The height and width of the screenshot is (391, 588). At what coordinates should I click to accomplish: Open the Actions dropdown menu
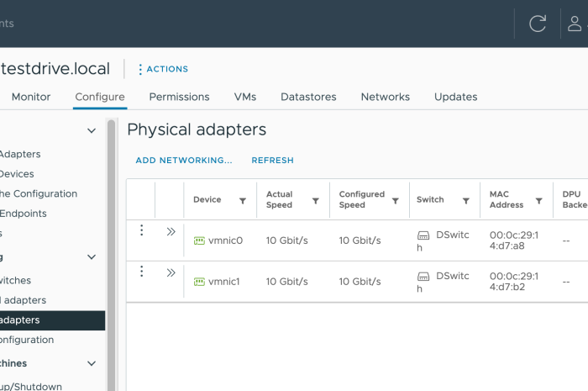coord(163,69)
